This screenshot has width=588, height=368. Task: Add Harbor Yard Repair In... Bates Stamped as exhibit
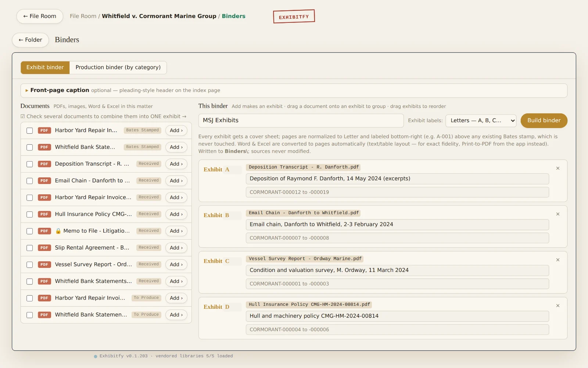coord(176,130)
